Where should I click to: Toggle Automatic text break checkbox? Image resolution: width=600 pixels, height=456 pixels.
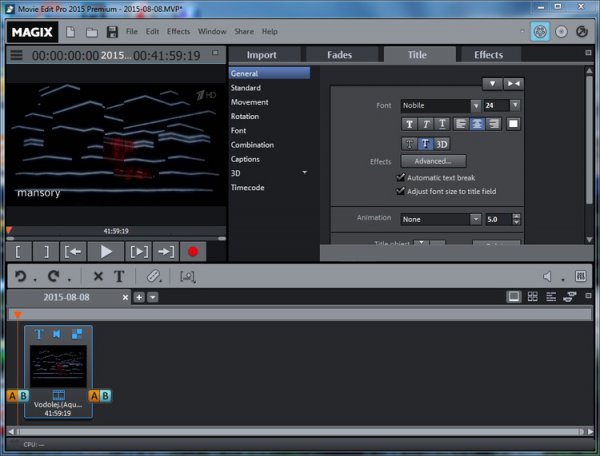tap(400, 177)
